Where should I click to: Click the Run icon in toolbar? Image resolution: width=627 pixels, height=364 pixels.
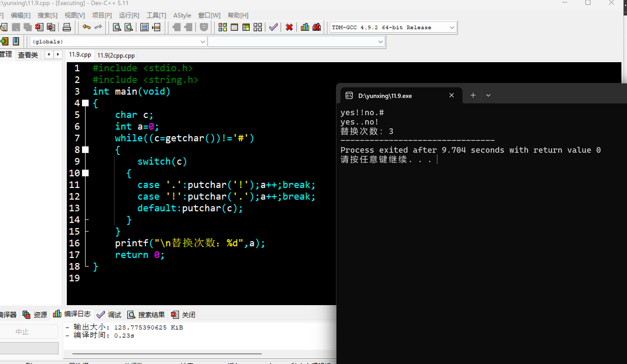pyautogui.click(x=234, y=27)
